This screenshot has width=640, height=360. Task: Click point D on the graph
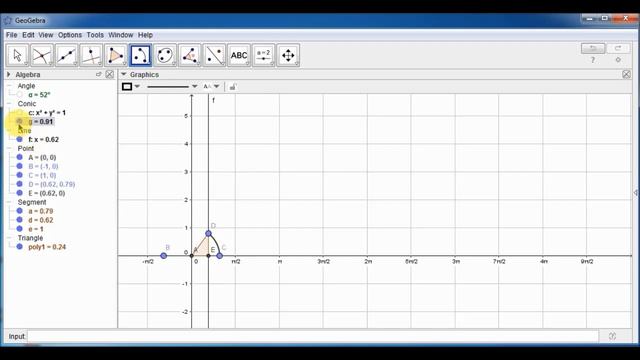coord(208,233)
